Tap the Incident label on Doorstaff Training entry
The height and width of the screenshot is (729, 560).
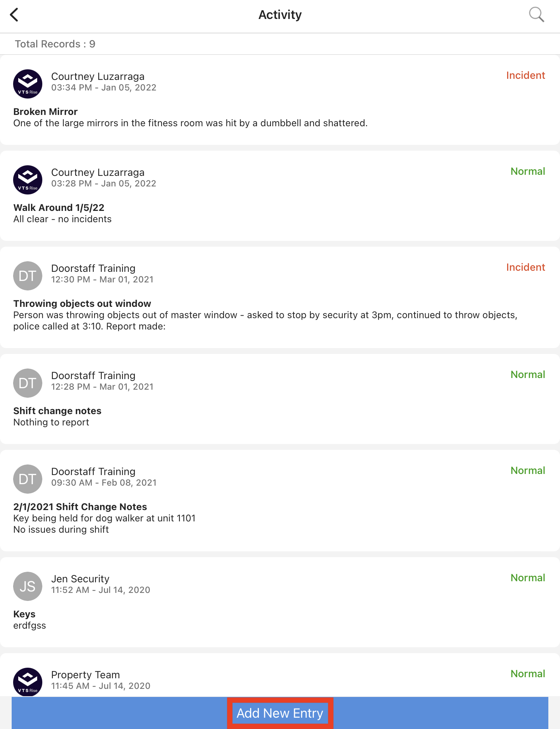pos(525,267)
